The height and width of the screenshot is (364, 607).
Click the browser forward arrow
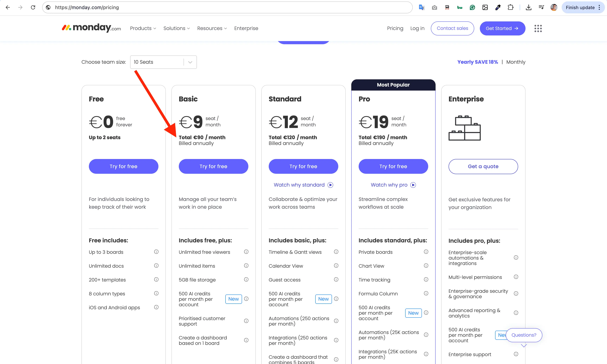(x=20, y=7)
